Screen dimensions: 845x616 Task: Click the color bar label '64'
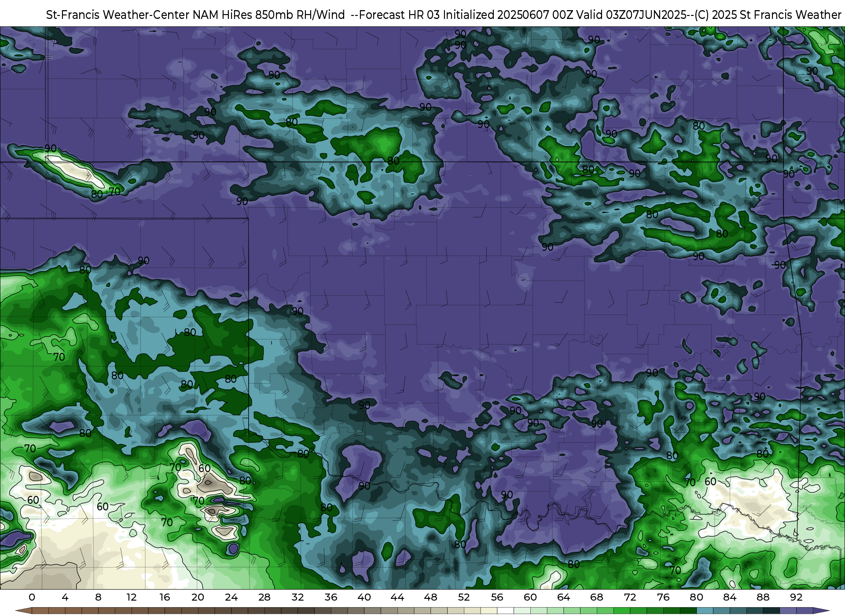(563, 597)
